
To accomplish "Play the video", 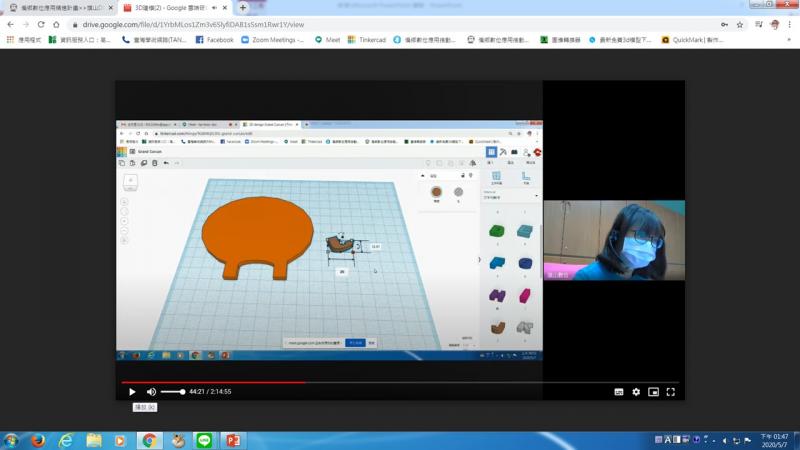I will pyautogui.click(x=132, y=392).
